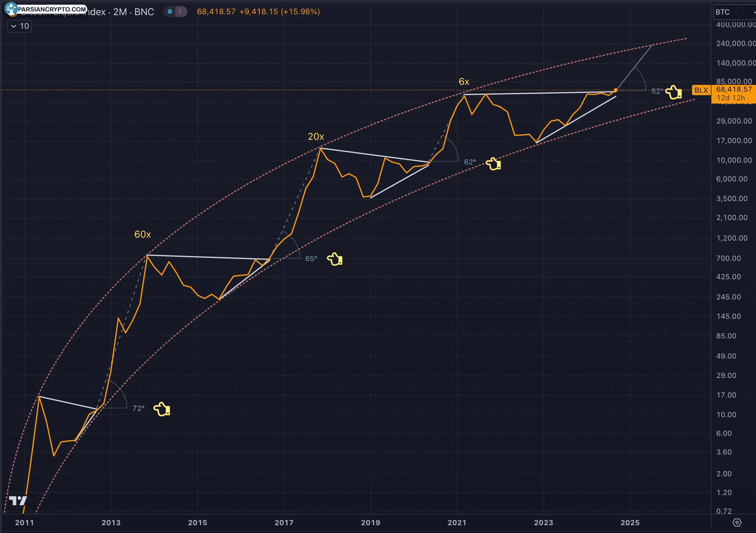The image size is (756, 533).
Task: Click the +9,418.15 (+15.96%) change value
Action: [x=279, y=12]
